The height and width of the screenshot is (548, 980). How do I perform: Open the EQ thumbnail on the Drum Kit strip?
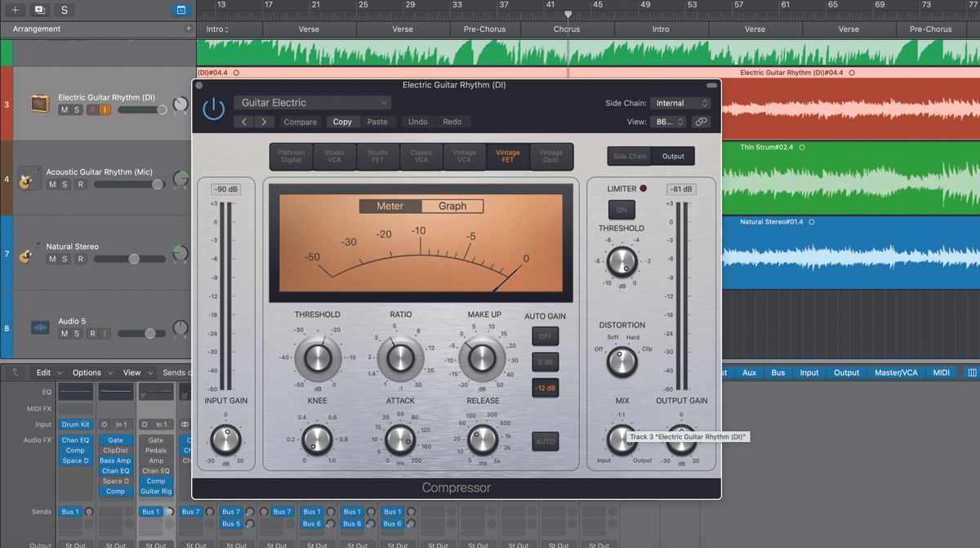(75, 394)
